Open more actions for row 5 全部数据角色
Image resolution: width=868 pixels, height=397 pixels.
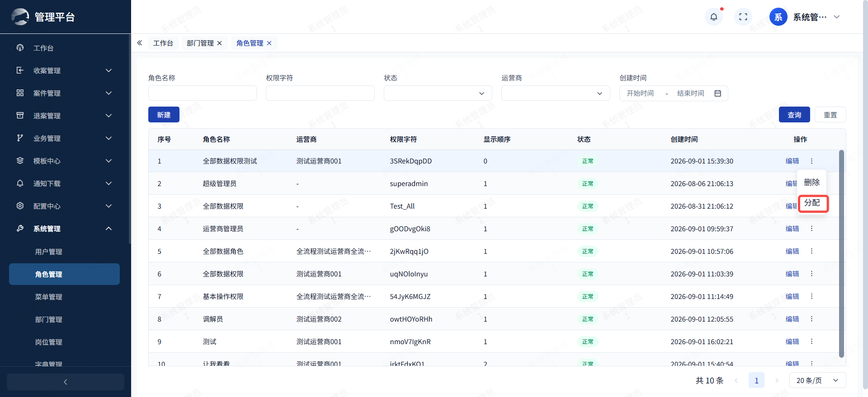pyautogui.click(x=811, y=251)
